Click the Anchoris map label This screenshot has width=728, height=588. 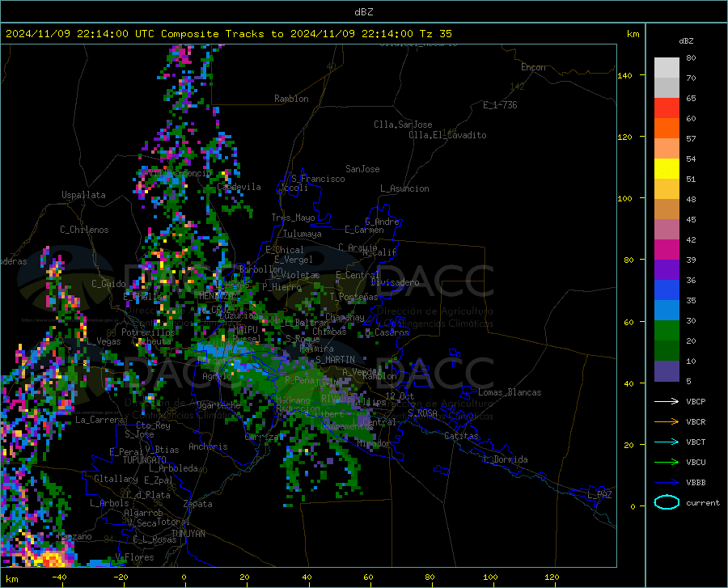coord(208,446)
